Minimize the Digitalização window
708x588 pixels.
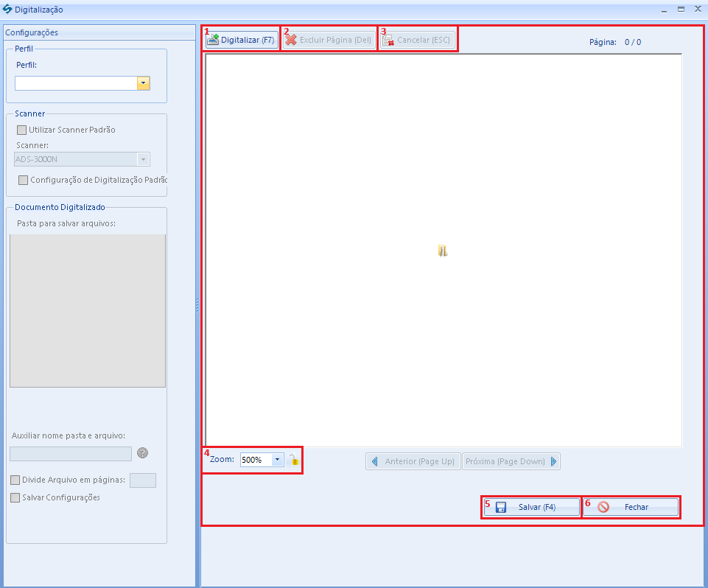[x=665, y=10]
